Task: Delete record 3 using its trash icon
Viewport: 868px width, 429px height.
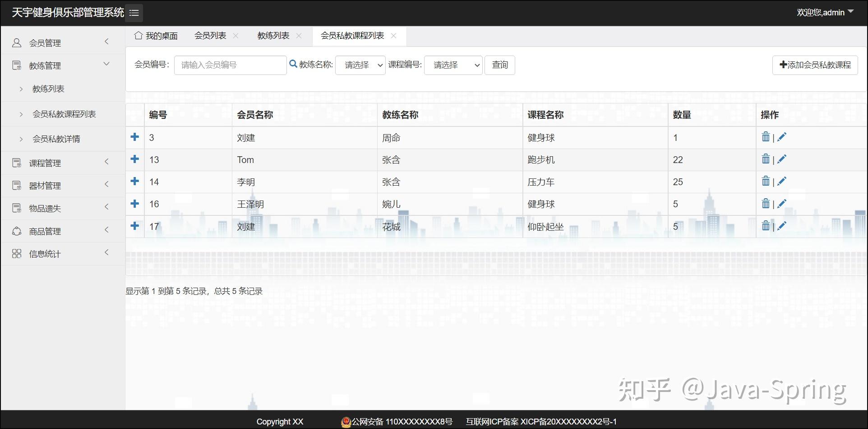Action: 766,136
